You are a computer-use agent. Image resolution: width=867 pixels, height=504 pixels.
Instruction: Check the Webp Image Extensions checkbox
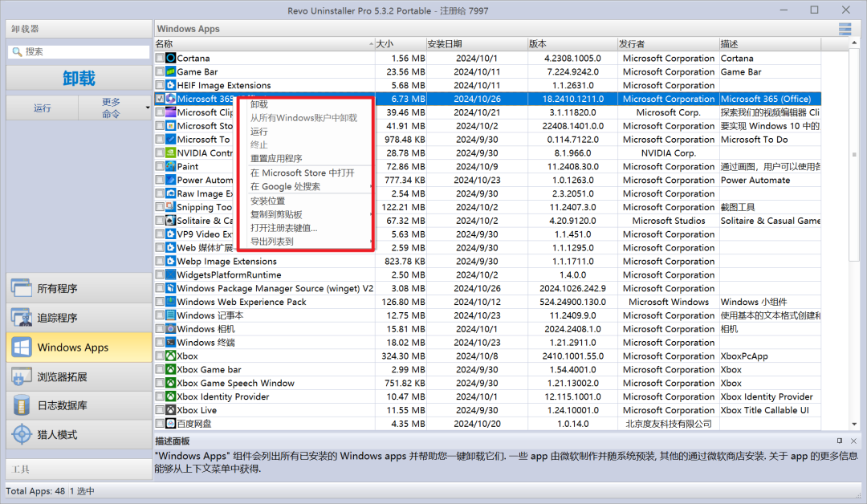160,262
